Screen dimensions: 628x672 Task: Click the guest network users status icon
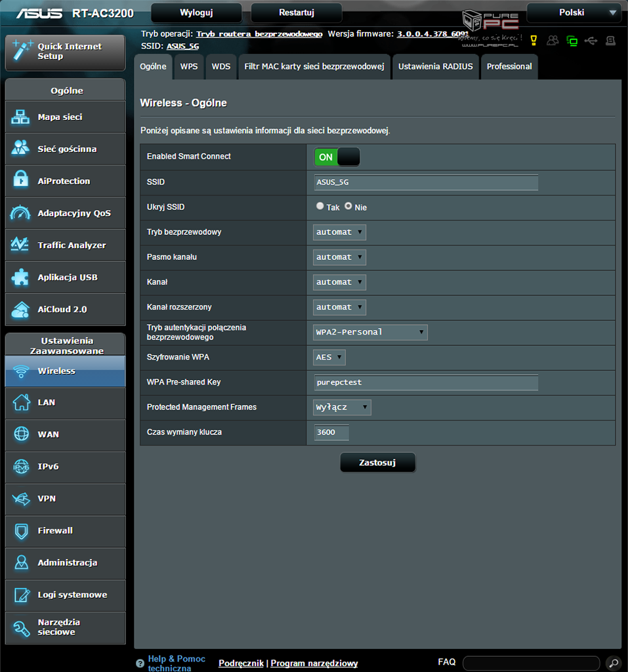(553, 41)
